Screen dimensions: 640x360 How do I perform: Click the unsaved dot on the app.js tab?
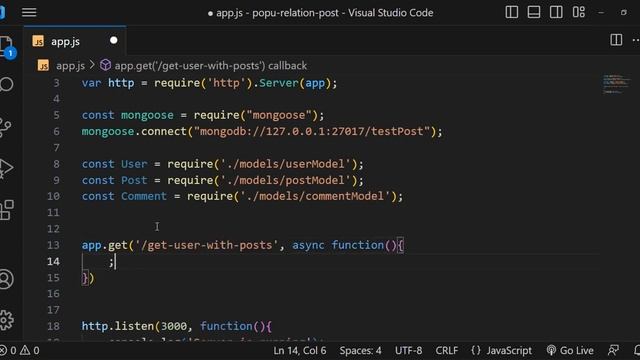[113, 40]
